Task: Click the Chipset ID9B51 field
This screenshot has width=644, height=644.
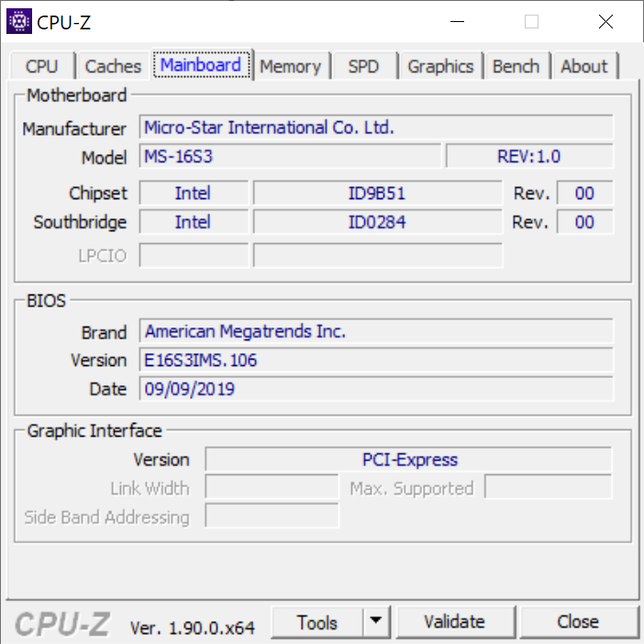Action: [377, 194]
